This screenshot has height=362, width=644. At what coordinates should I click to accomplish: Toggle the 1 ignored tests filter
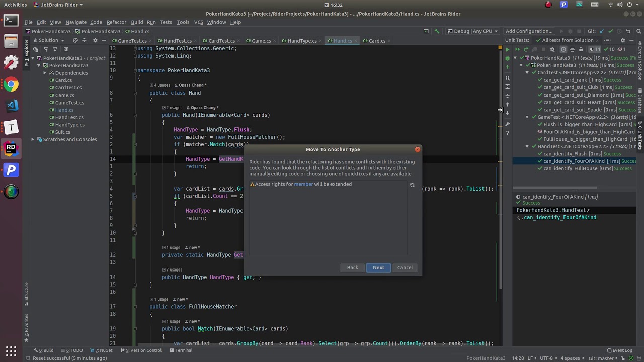(x=621, y=49)
